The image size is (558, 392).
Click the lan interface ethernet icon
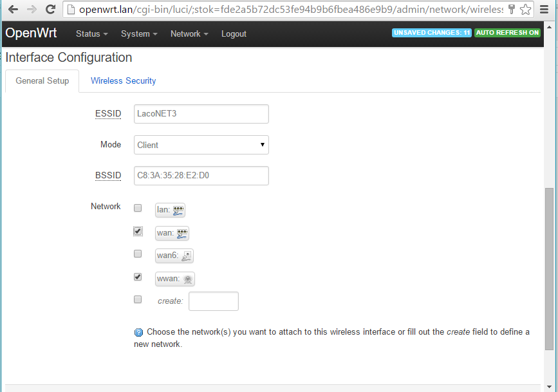click(178, 209)
